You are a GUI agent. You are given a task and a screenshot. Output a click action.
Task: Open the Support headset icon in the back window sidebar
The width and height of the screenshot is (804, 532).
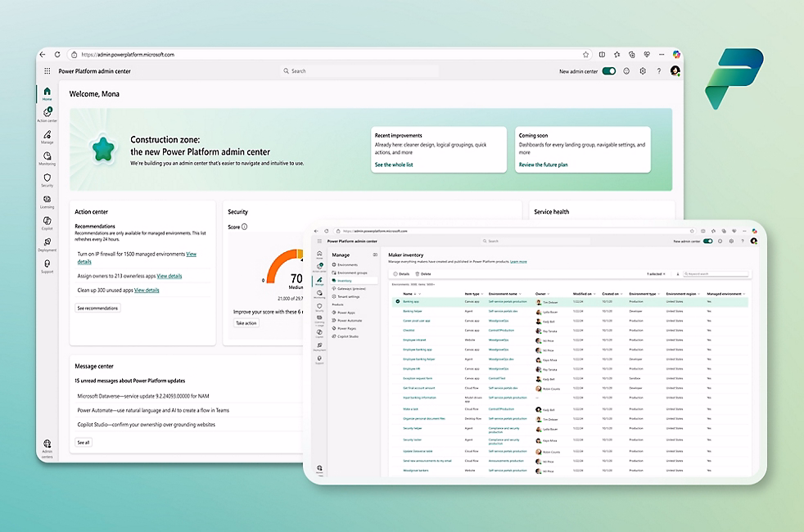coord(47,265)
